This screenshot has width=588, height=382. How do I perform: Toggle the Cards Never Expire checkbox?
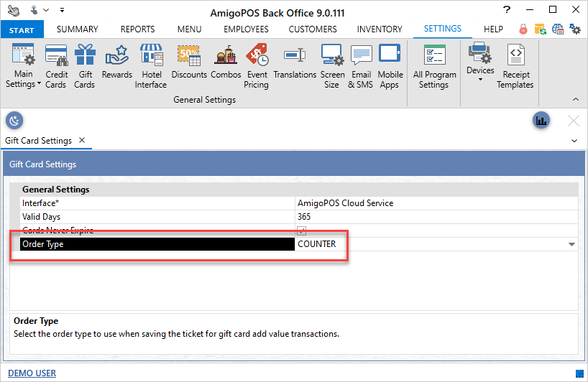click(x=302, y=230)
